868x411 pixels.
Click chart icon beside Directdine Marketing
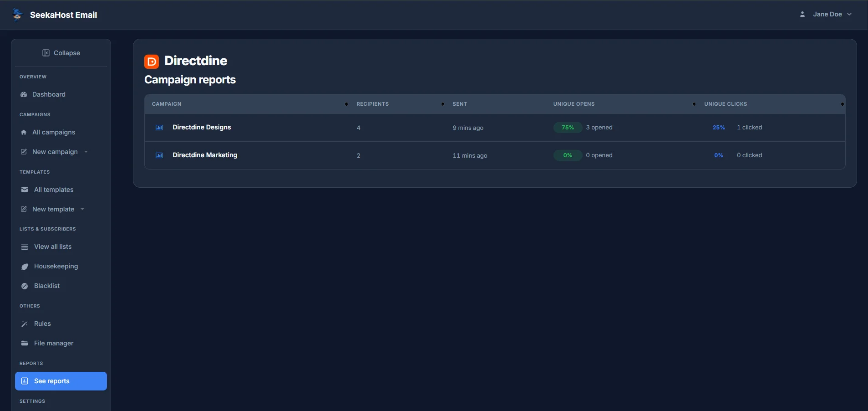159,155
